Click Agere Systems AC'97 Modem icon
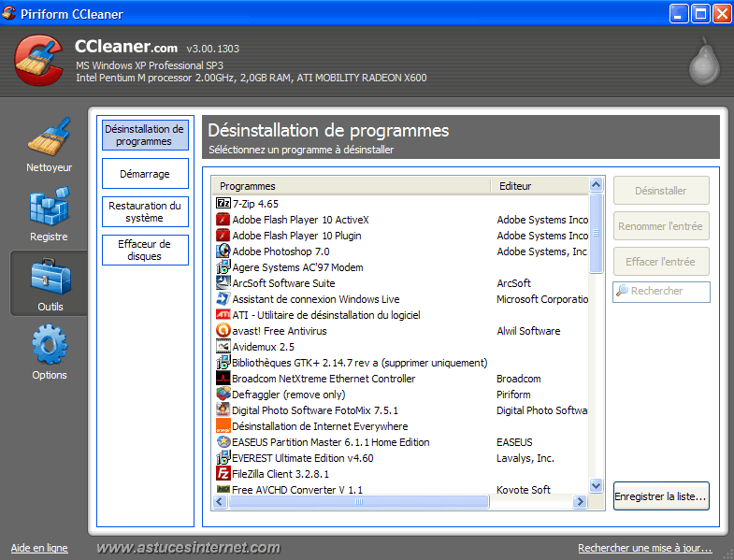 223,266
